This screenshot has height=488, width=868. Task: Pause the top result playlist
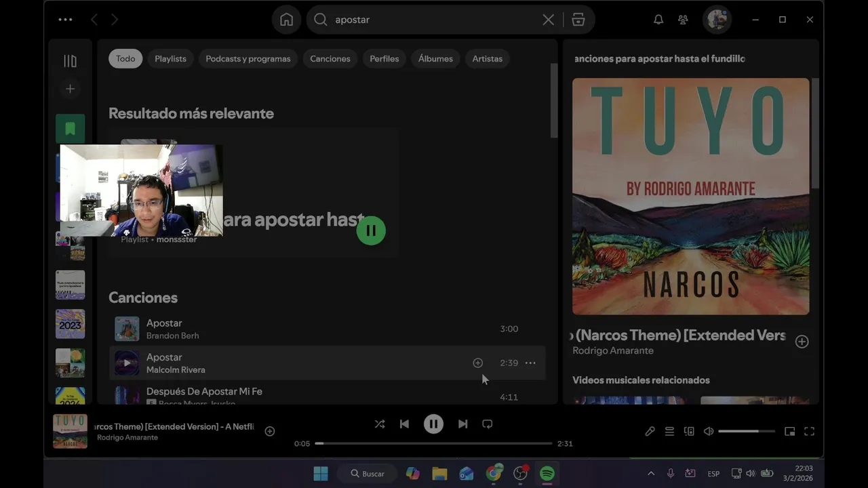[x=371, y=230]
